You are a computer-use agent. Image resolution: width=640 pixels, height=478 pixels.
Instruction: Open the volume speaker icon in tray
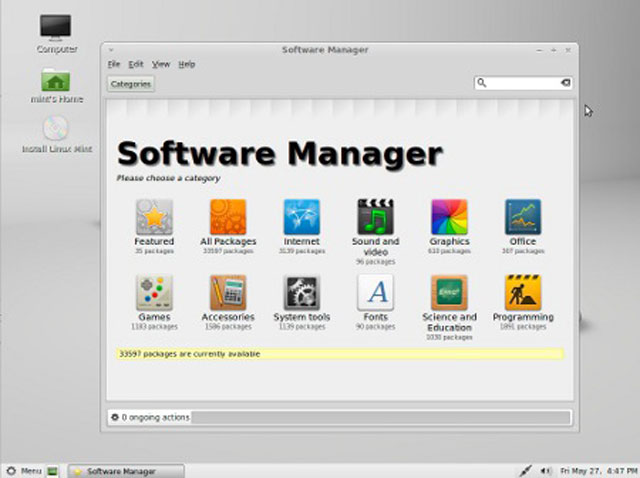coord(546,471)
